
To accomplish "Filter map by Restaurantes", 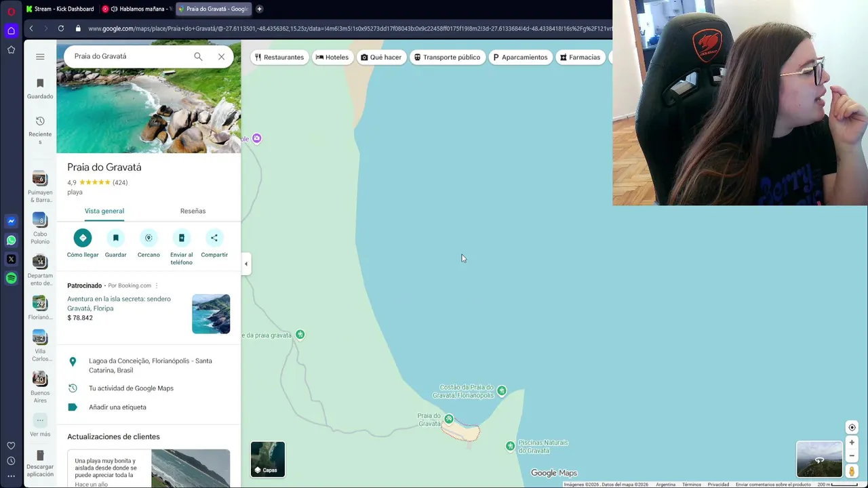I will click(x=279, y=57).
